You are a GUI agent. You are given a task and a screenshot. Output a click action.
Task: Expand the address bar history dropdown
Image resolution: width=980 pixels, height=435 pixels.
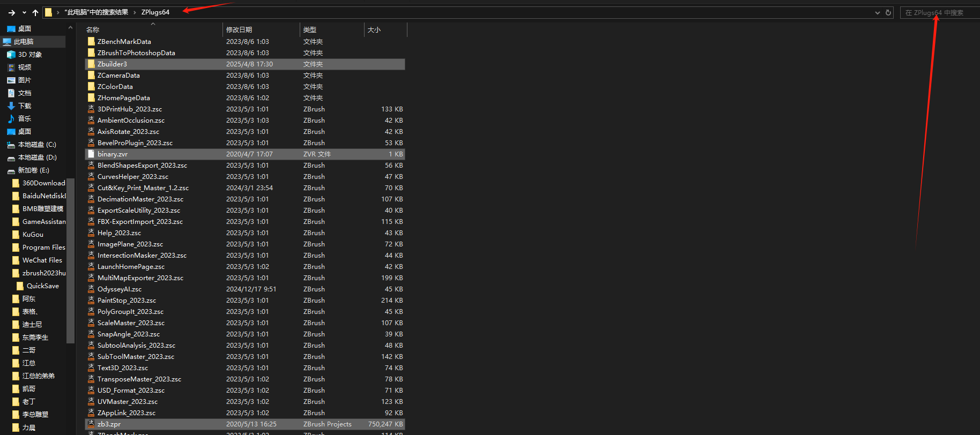point(878,12)
